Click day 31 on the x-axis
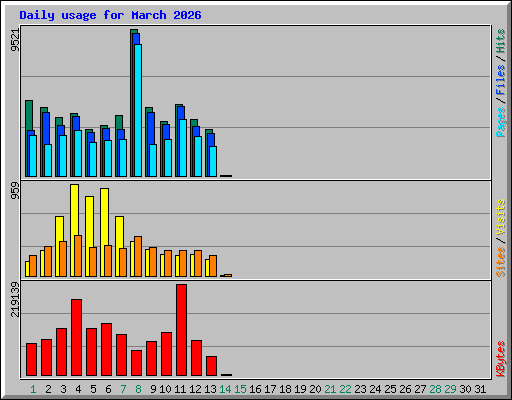 (x=480, y=389)
